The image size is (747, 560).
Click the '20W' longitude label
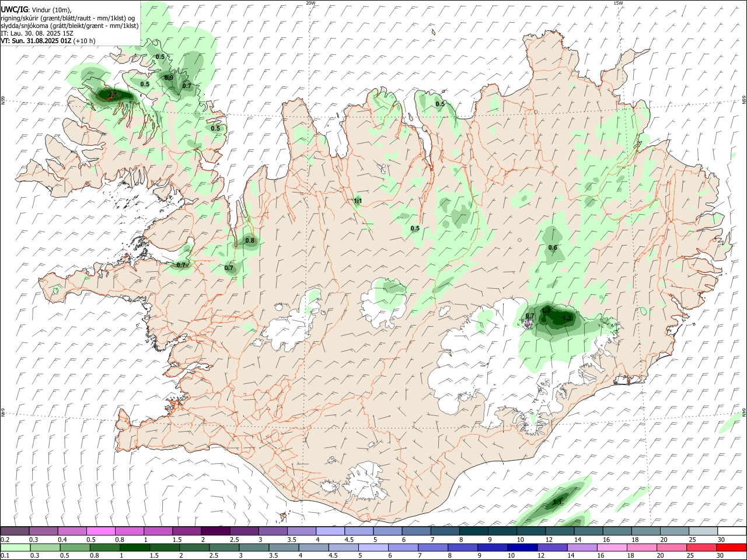click(310, 3)
